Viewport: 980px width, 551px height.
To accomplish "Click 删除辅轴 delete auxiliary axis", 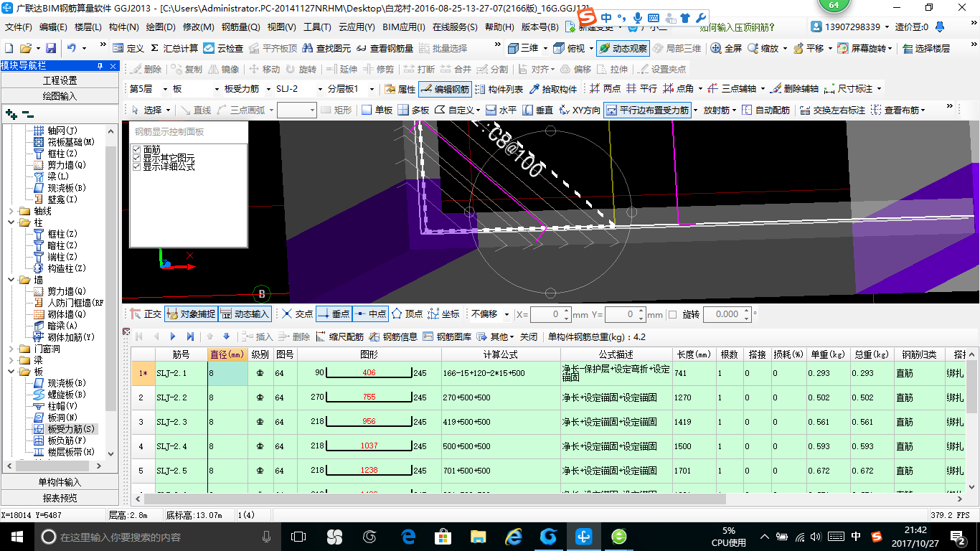I will [795, 89].
